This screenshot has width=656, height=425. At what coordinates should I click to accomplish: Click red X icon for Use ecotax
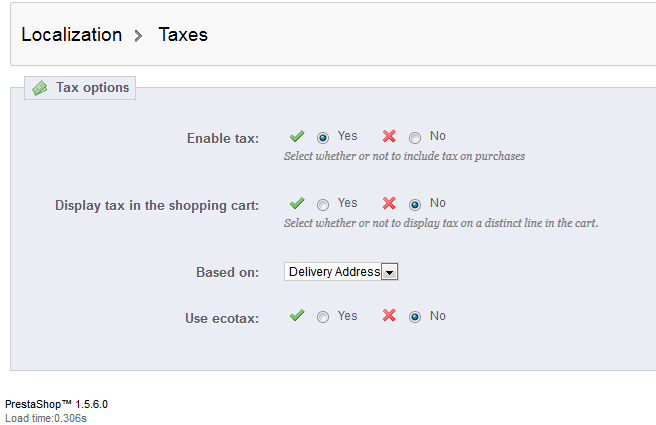pos(389,316)
